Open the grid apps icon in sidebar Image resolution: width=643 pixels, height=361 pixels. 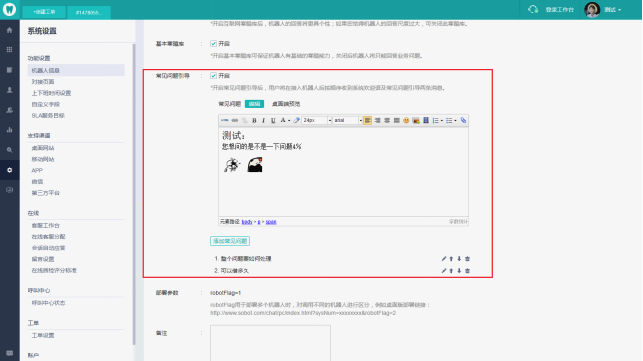(x=9, y=50)
